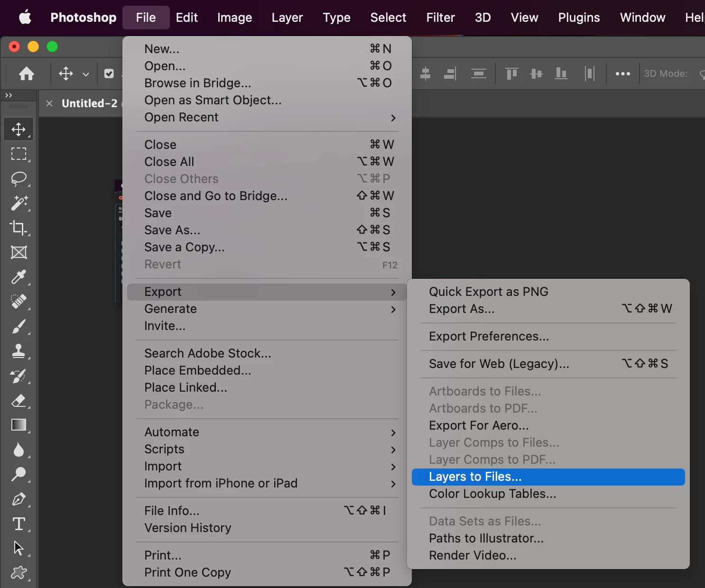Click the align bottom edges icon

point(561,73)
